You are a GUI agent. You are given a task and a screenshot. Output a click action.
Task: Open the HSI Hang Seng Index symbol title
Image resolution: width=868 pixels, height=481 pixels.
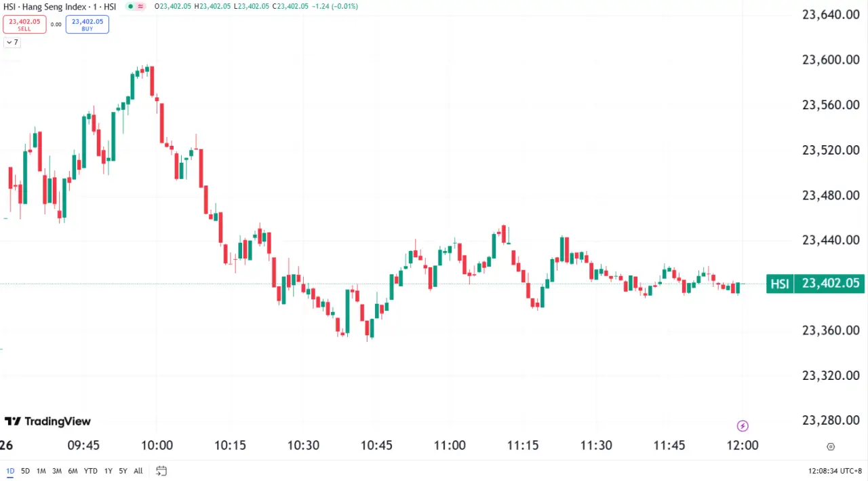point(60,6)
